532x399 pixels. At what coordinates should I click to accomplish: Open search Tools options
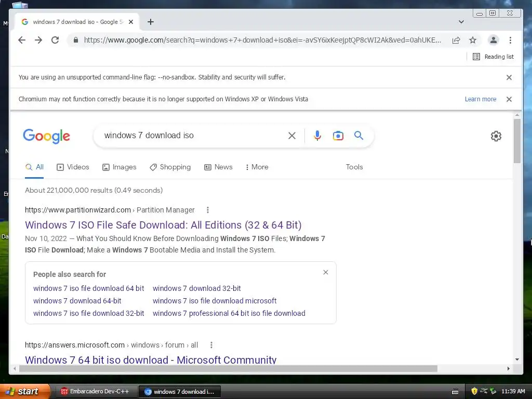coord(354,167)
